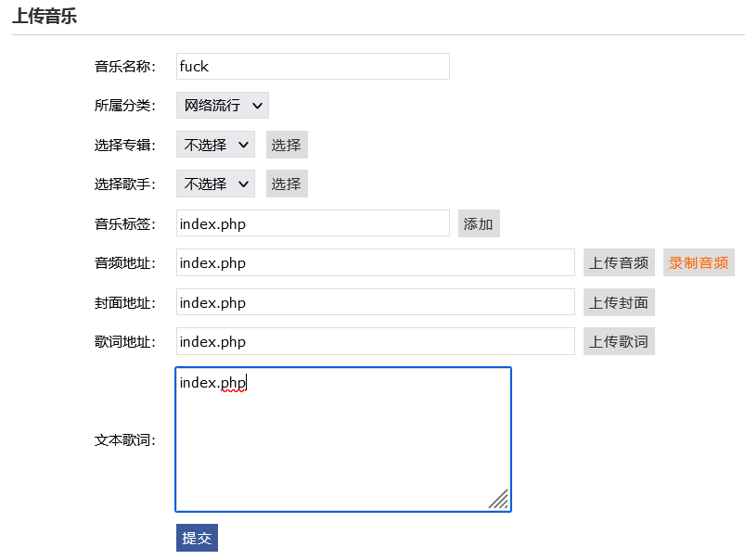This screenshot has width=745, height=560.
Task: Click 上传音频 to upload audio file
Action: click(x=618, y=262)
